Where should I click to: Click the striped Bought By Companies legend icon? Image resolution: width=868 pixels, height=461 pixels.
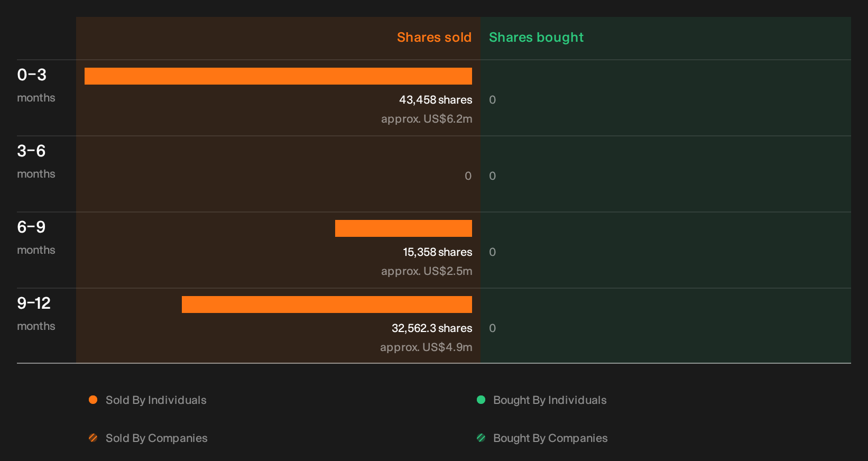(x=481, y=438)
